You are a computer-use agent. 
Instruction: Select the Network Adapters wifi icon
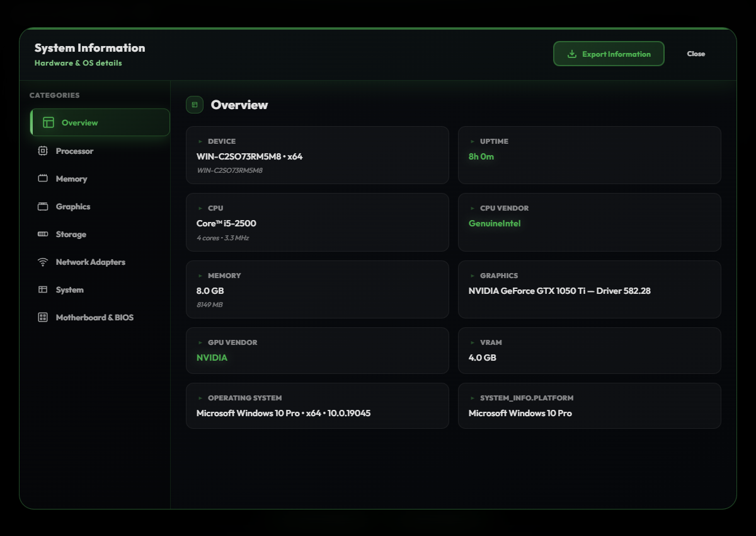(x=44, y=262)
